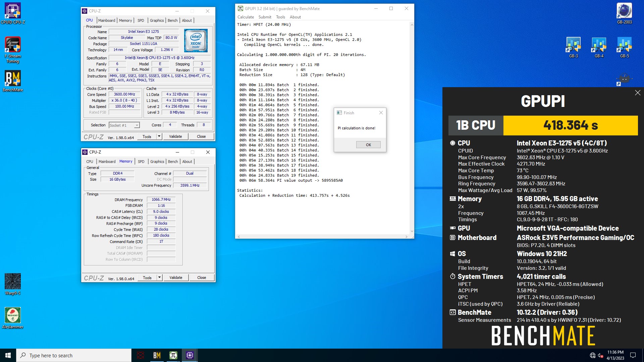Screen dimensions: 644x362
Task: Launch BenchMate desktop shortcut
Action: (13, 81)
